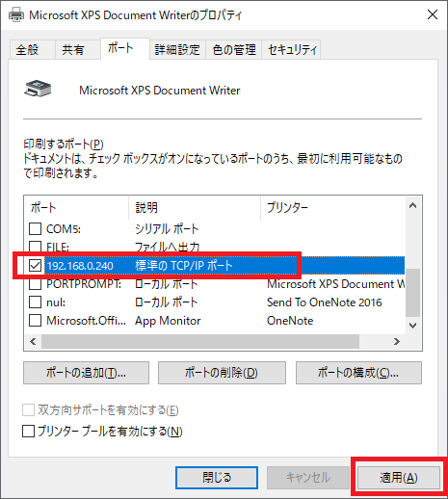
Task: Switch to the 全般 tab
Action: (x=27, y=50)
